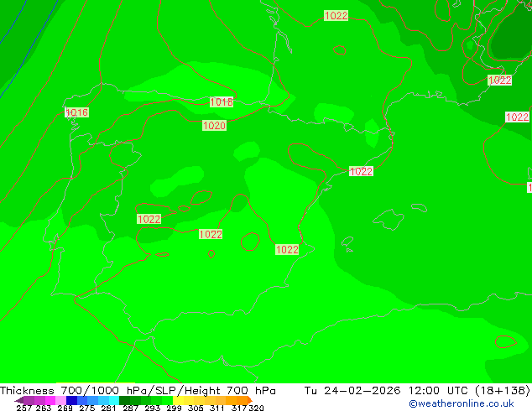Click the 1018 isobar label
The height and width of the screenshot is (411, 532).
[x=222, y=102]
